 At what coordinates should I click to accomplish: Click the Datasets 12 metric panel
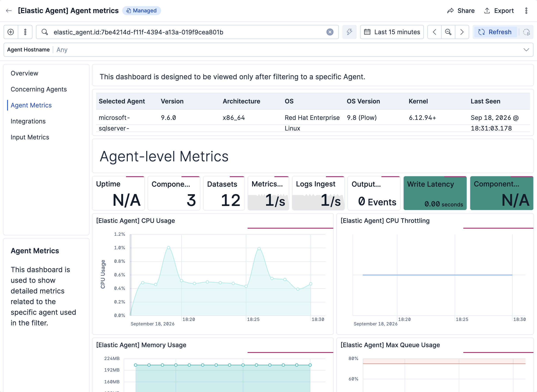(x=224, y=193)
